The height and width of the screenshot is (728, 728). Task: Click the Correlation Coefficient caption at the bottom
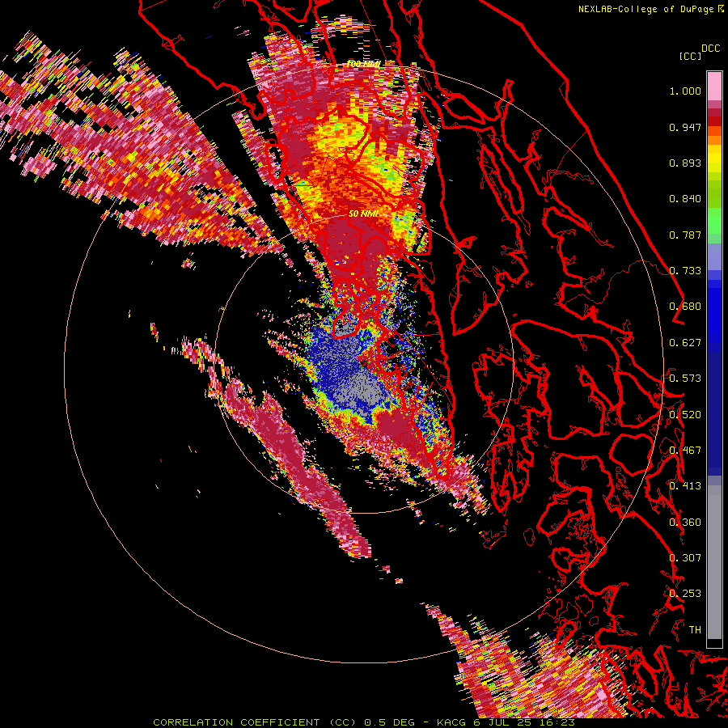[364, 722]
